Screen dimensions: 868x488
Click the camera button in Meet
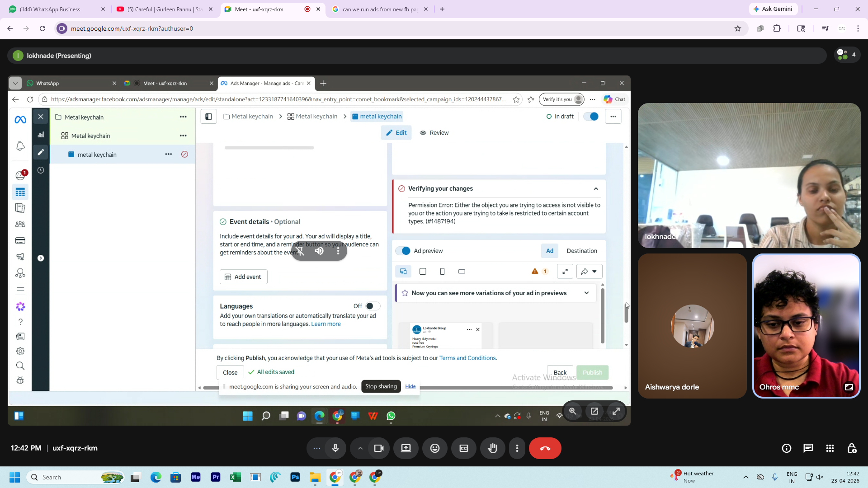[379, 448]
